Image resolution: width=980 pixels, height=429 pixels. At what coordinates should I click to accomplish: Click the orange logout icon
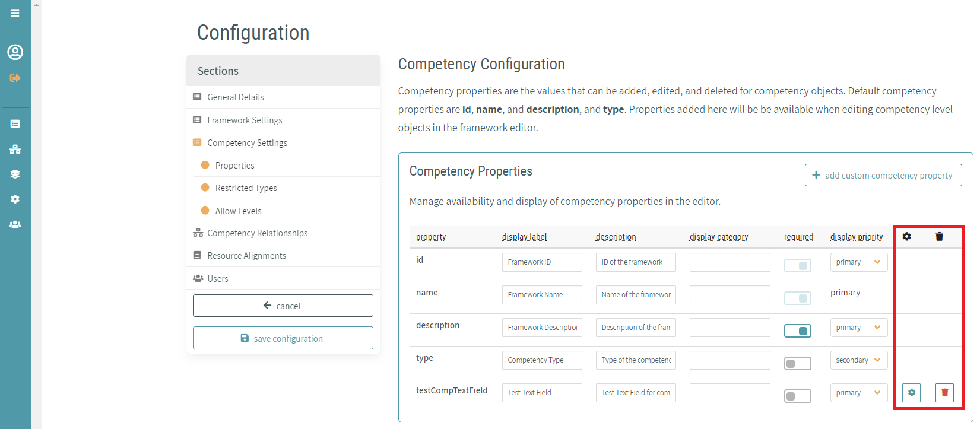pyautogui.click(x=15, y=78)
